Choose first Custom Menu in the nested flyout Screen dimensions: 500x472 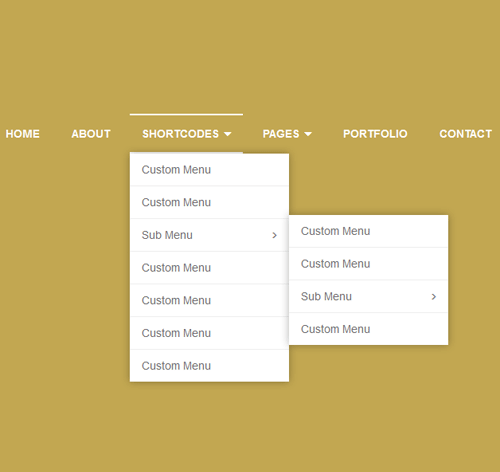(369, 231)
